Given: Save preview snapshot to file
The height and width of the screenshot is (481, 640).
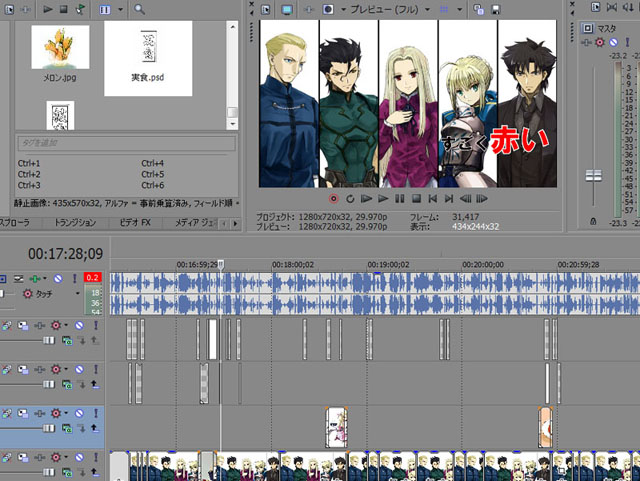Looking at the screenshot, I should 496,9.
